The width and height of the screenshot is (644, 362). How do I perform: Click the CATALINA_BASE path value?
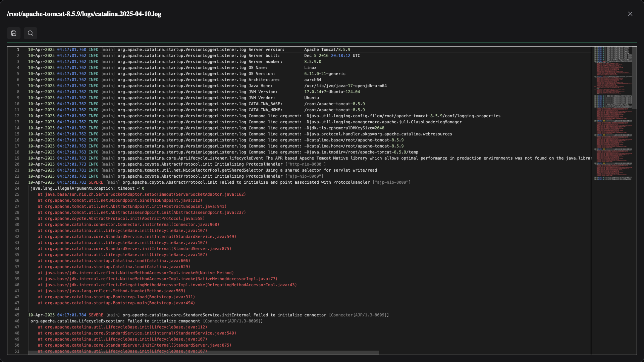click(334, 104)
